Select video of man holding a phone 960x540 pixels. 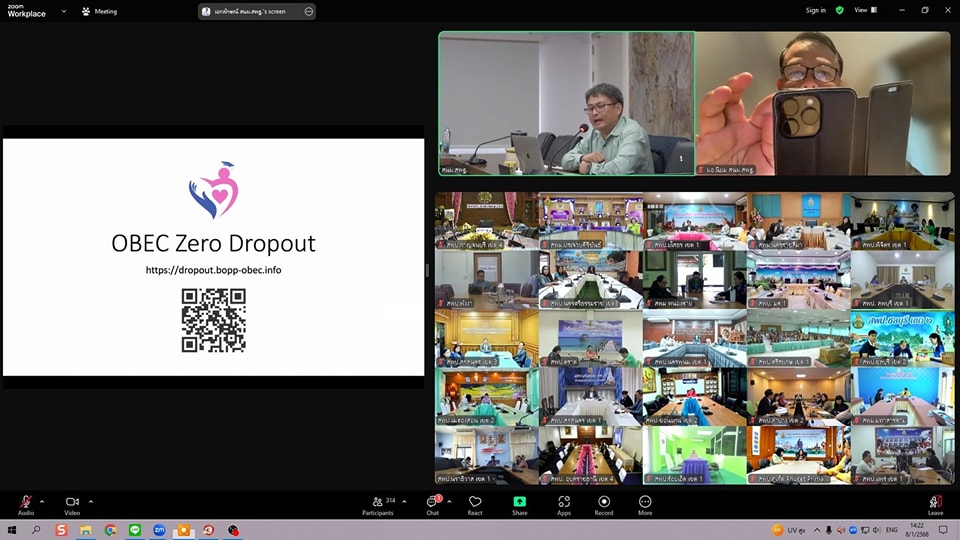pos(823,103)
